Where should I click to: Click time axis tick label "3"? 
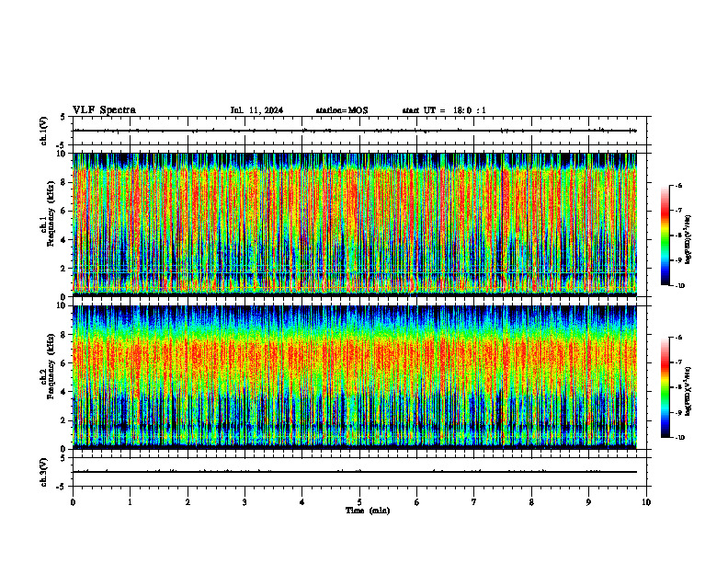pyautogui.click(x=245, y=502)
